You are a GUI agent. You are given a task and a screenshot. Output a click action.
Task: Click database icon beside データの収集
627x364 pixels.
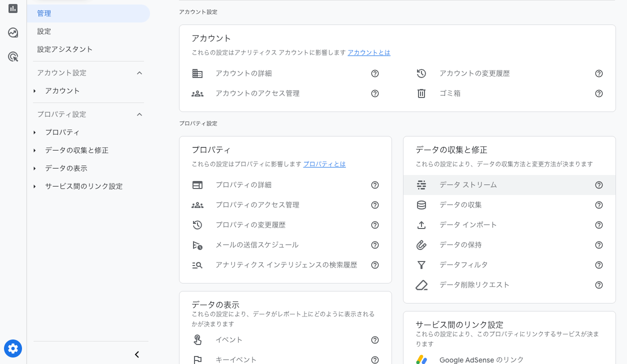pyautogui.click(x=421, y=205)
